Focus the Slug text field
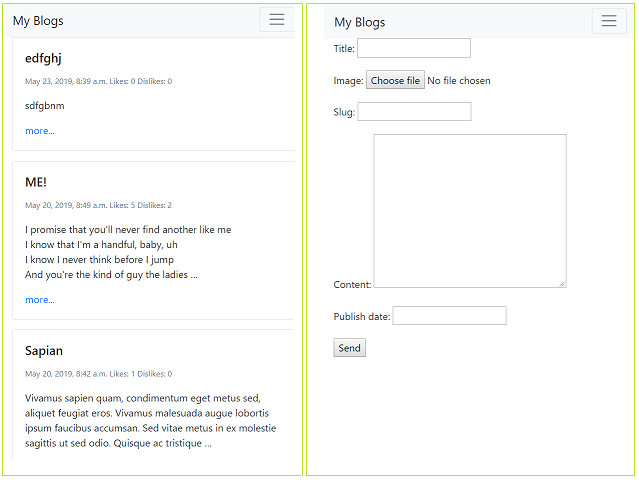This screenshot has height=480, width=639. (x=413, y=112)
